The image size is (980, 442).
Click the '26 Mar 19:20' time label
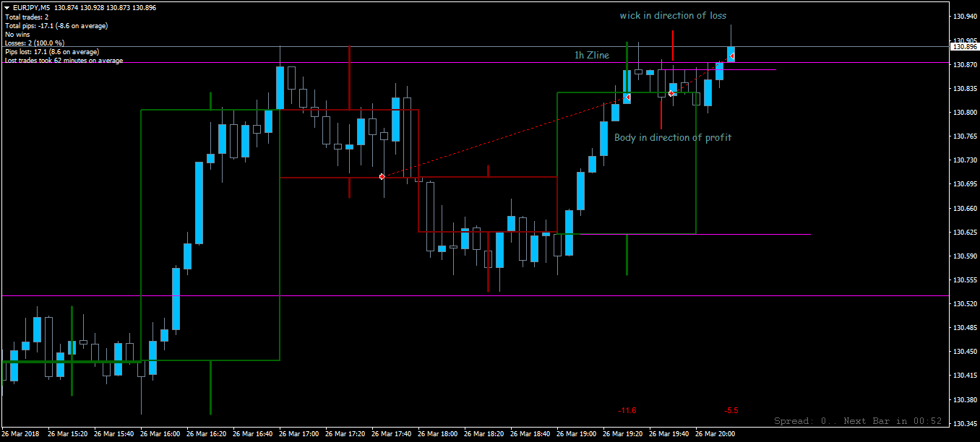pos(622,435)
